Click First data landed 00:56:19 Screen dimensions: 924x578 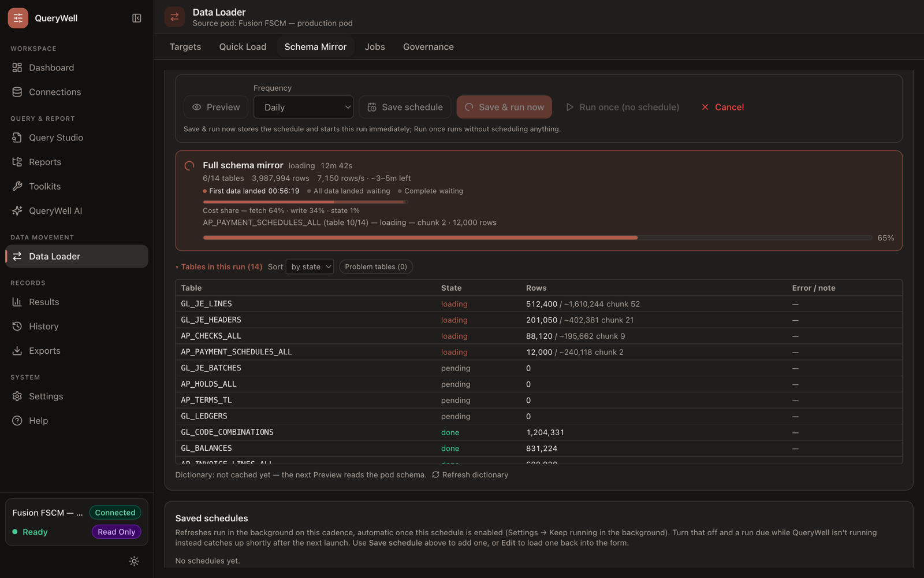tap(251, 191)
